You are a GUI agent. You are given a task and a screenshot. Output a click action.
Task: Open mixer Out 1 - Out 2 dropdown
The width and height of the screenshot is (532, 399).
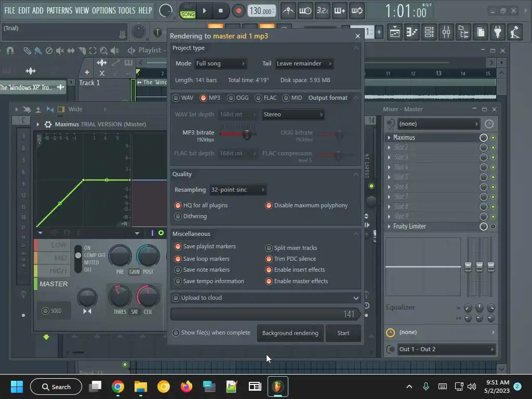tap(446, 349)
